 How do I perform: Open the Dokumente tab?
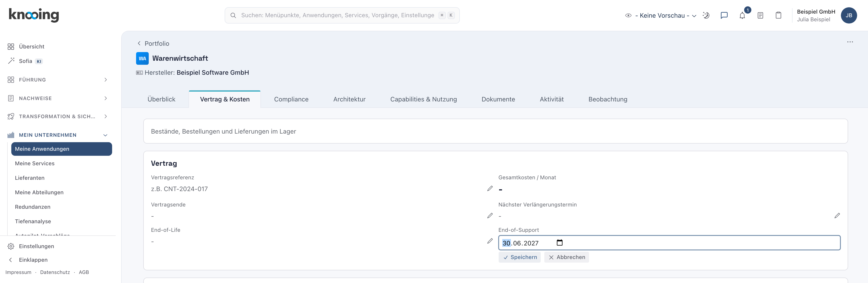pyautogui.click(x=498, y=99)
